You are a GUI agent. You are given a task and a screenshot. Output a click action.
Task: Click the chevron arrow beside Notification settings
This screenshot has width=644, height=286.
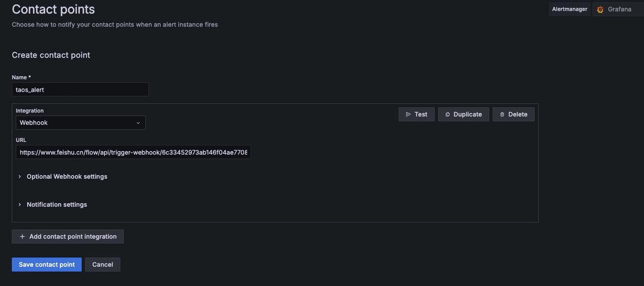coord(20,205)
